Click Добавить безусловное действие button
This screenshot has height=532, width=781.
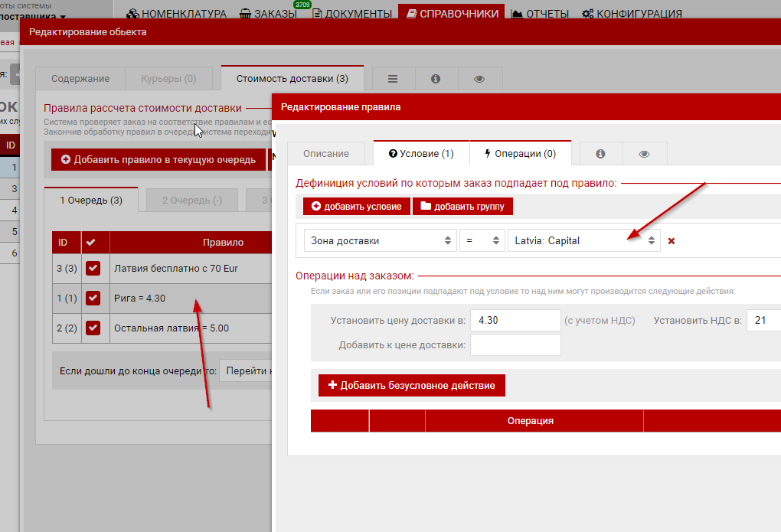pos(411,386)
